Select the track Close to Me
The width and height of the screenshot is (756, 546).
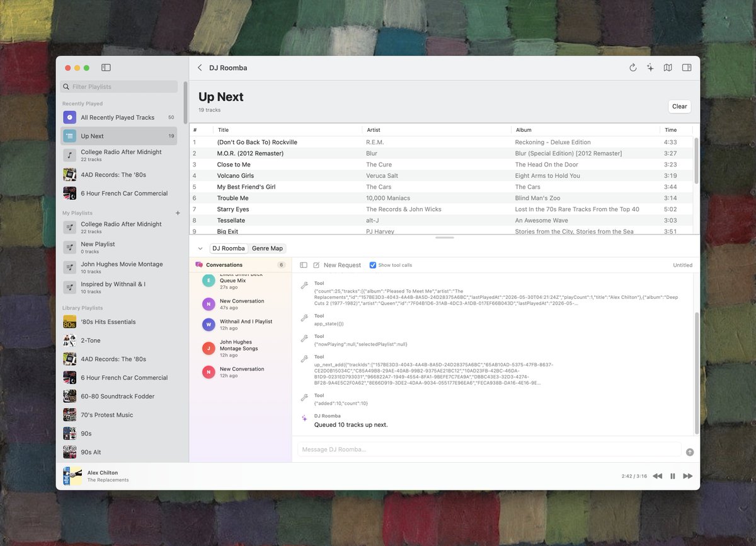(x=441, y=165)
